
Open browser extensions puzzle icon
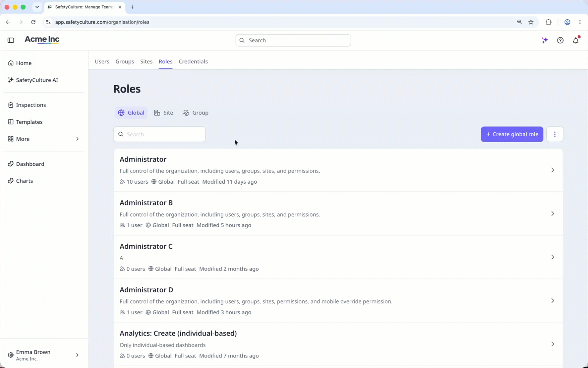coord(548,22)
